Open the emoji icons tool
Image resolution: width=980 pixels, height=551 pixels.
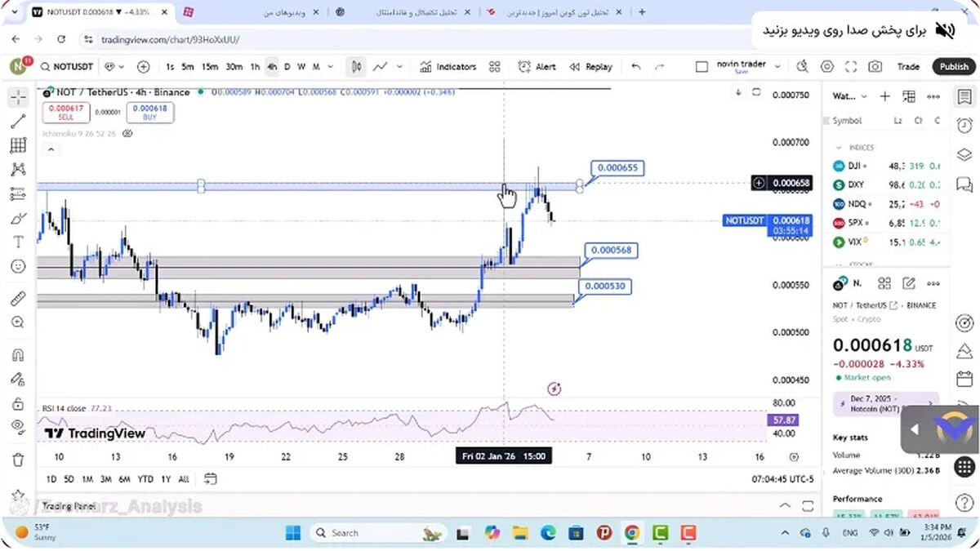(x=18, y=266)
